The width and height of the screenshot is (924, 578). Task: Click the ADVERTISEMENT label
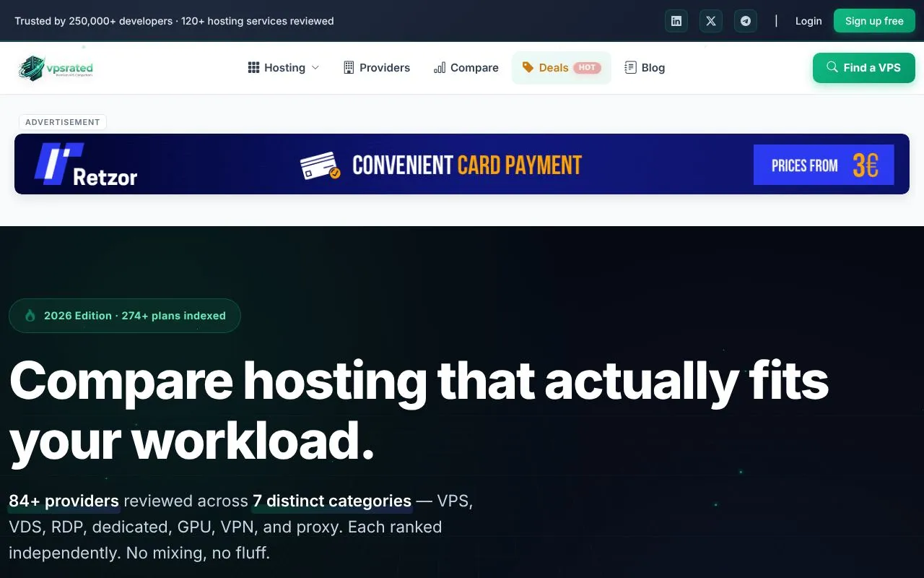(63, 122)
